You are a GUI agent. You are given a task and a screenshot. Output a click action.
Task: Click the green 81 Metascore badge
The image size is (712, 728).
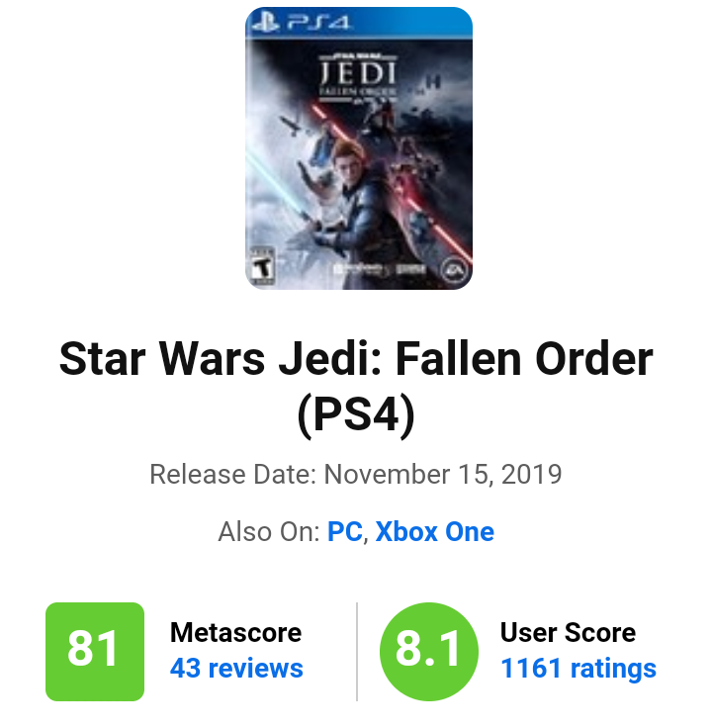pyautogui.click(x=95, y=652)
